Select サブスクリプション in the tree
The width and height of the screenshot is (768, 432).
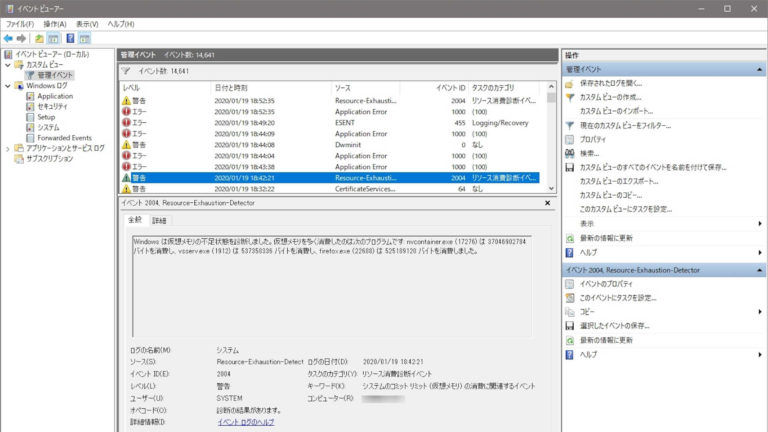pos(49,159)
